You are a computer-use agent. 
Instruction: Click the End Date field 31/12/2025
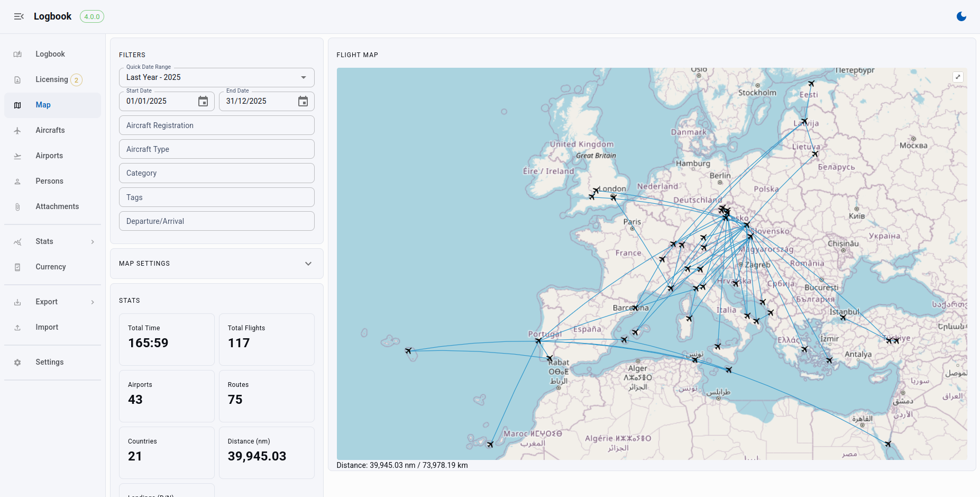[267, 101]
